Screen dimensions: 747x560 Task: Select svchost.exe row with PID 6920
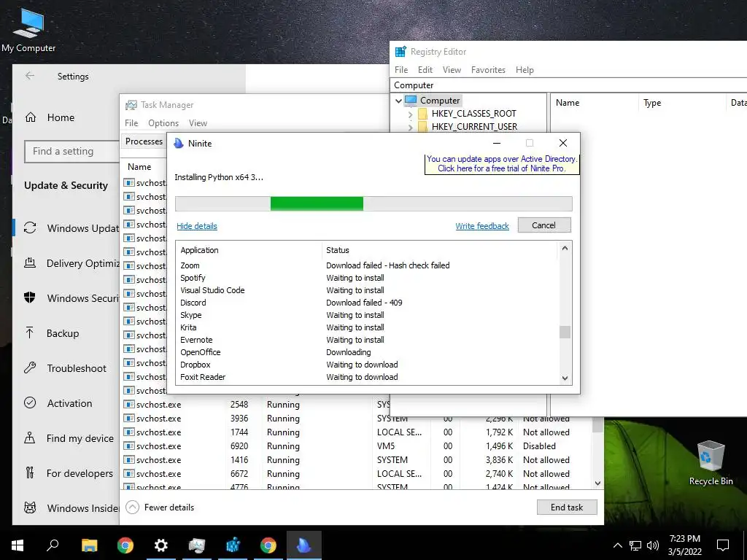pos(357,446)
